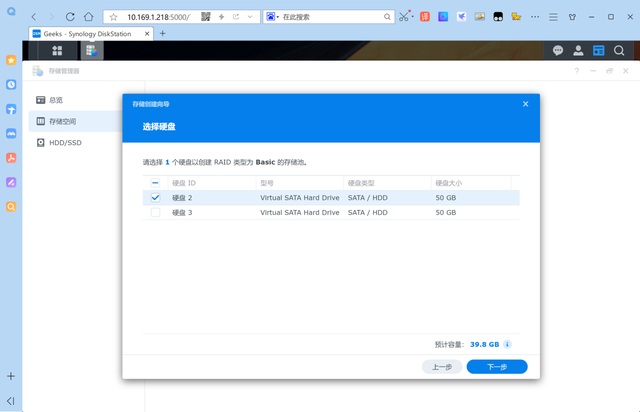Select 总览 in Storage Manager sidebar
The width and height of the screenshot is (640, 412).
75,100
